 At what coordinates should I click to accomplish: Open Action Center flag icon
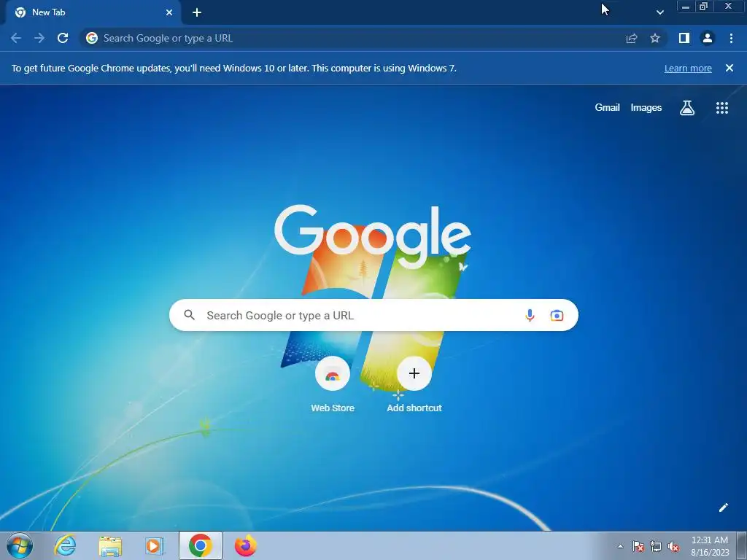tap(638, 546)
